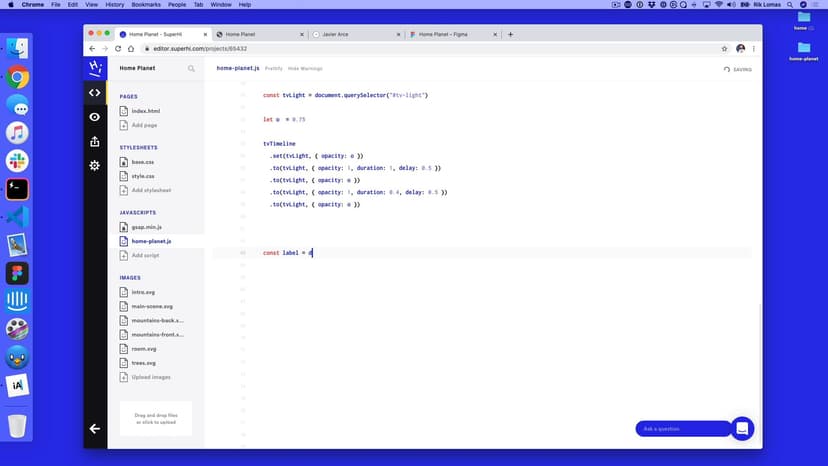Open the Chrome three-dot menu
The image size is (828, 466).
point(755,48)
